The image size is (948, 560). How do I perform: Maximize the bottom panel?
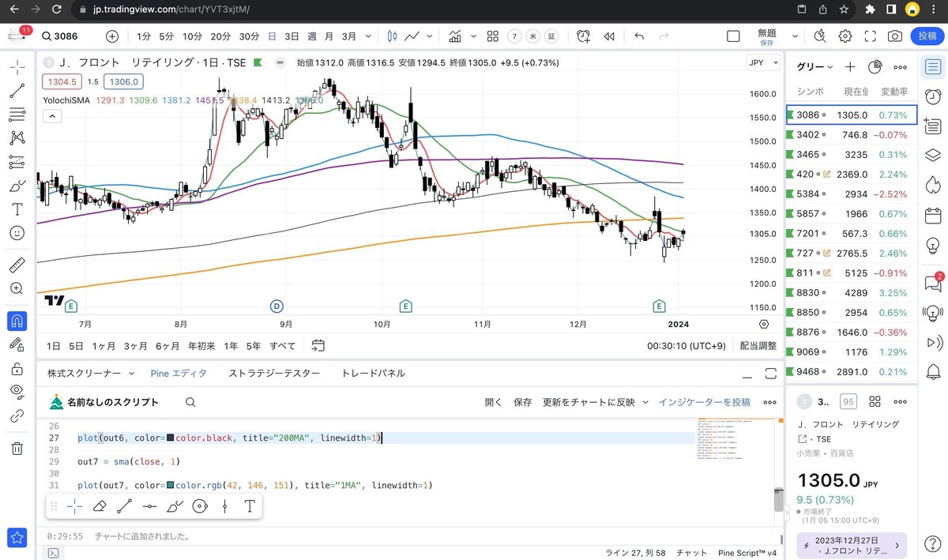(x=770, y=373)
